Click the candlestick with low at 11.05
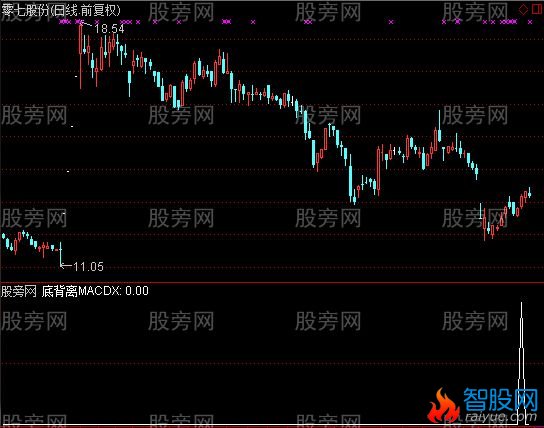 point(61,254)
